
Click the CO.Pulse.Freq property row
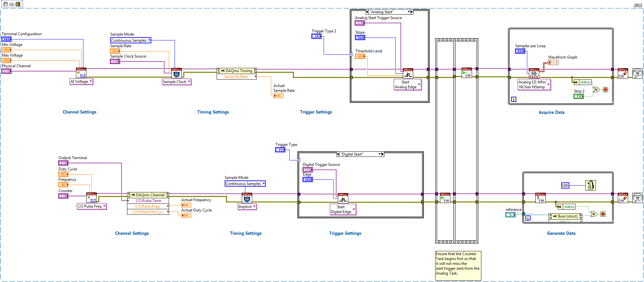click(148, 206)
